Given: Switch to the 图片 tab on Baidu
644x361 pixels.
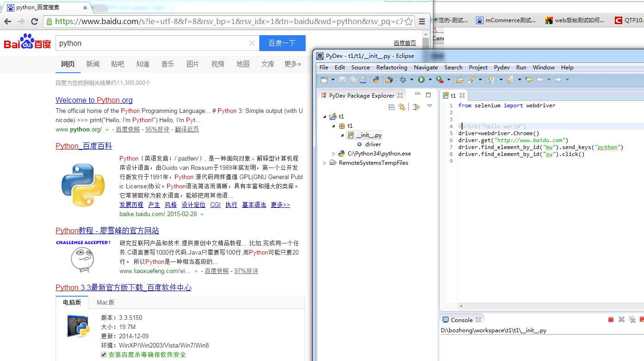Looking at the screenshot, I should 193,64.
